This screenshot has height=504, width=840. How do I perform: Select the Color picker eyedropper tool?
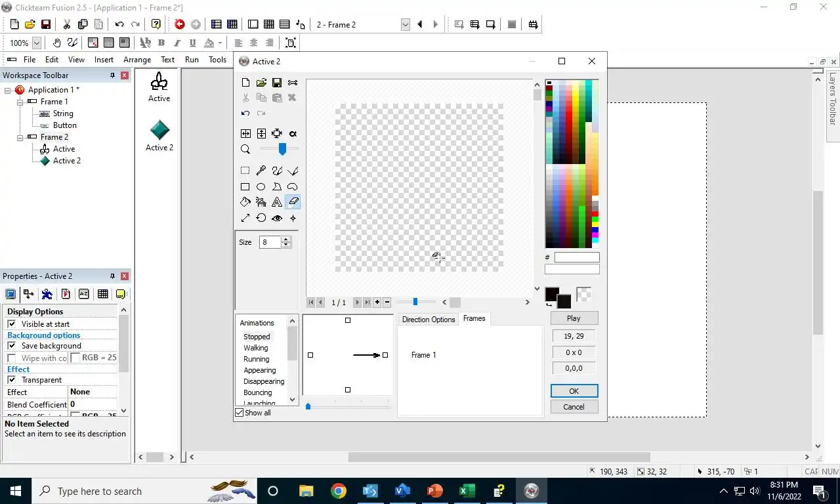click(x=261, y=171)
